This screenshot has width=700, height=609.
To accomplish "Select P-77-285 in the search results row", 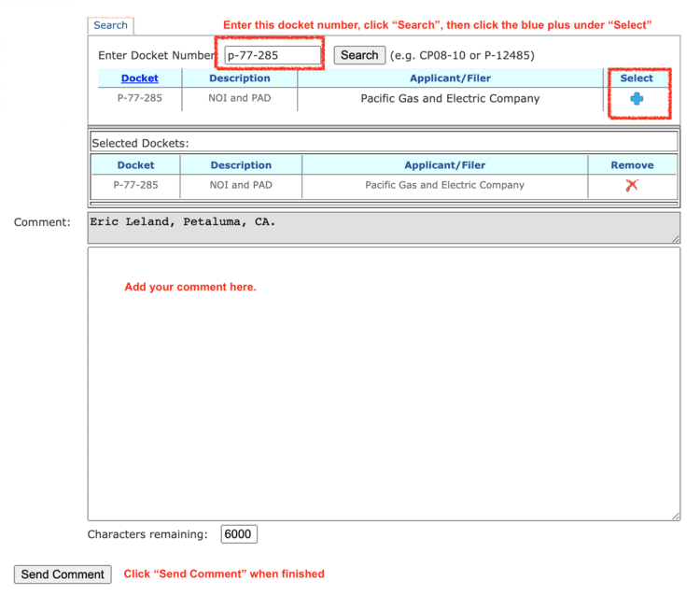I will [x=139, y=98].
